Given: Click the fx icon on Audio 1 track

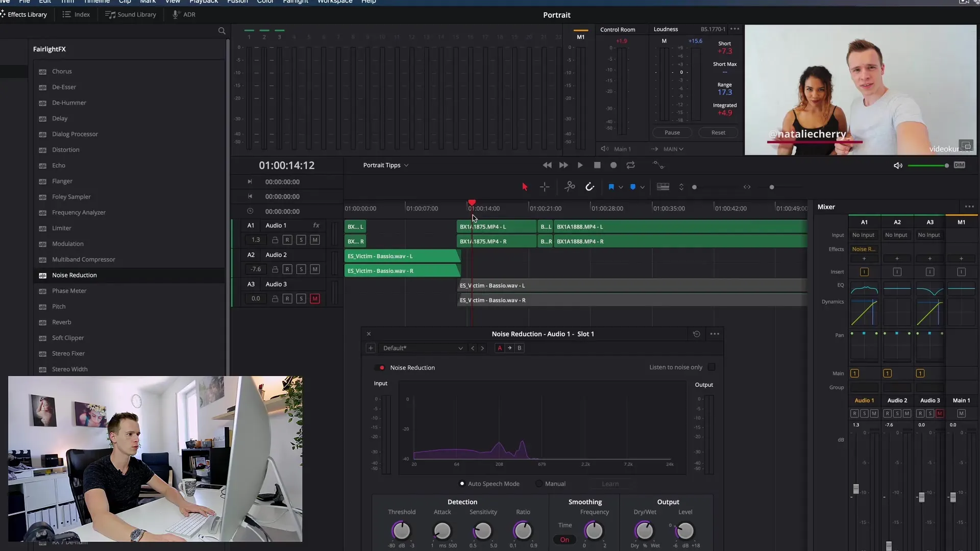Looking at the screenshot, I should pos(316,226).
